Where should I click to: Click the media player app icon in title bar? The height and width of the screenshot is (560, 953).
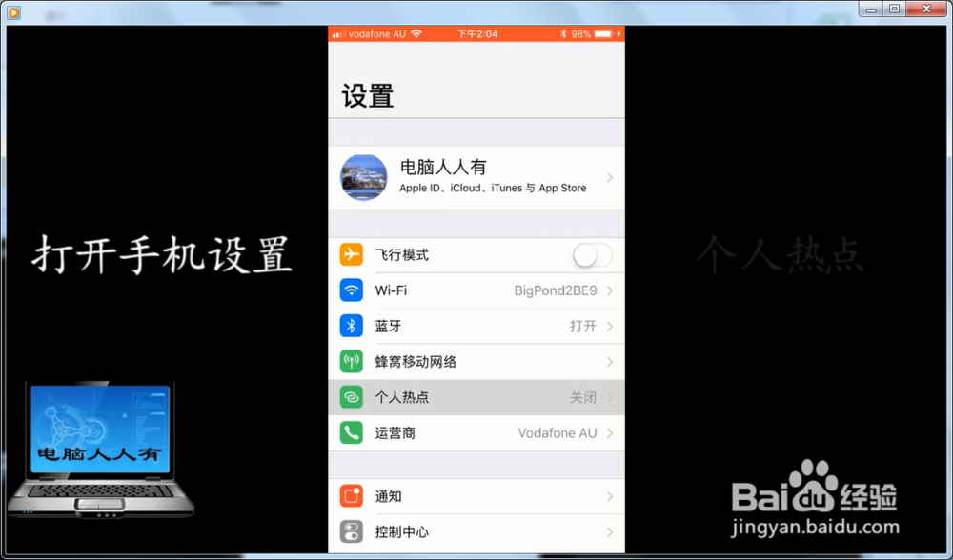pyautogui.click(x=13, y=12)
